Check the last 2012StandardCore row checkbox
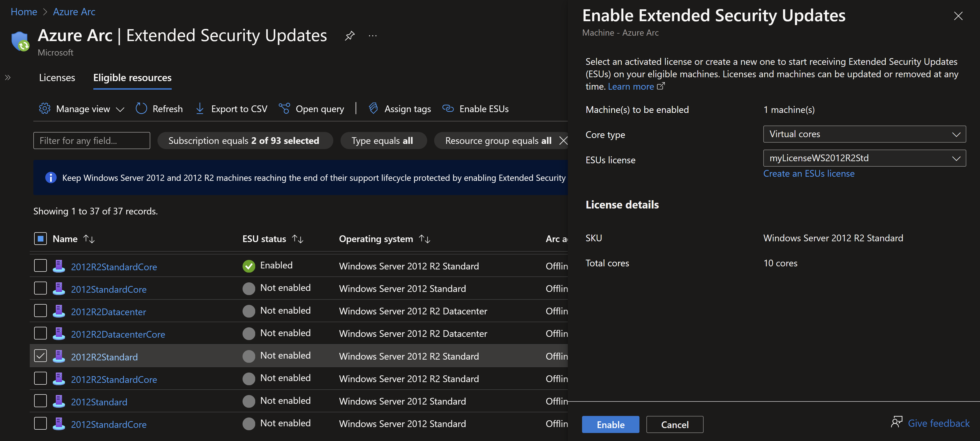Image resolution: width=980 pixels, height=441 pixels. point(40,423)
